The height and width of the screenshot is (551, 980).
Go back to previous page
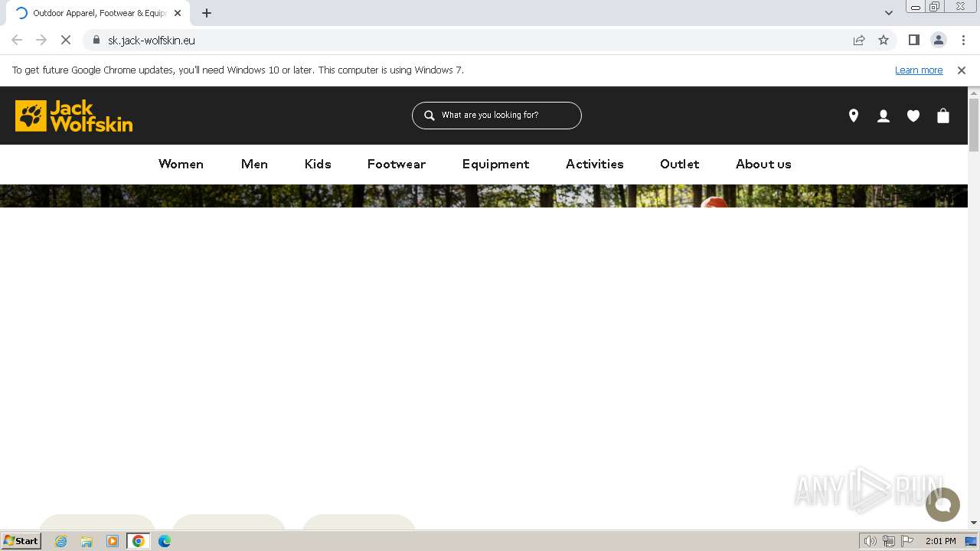pyautogui.click(x=17, y=40)
